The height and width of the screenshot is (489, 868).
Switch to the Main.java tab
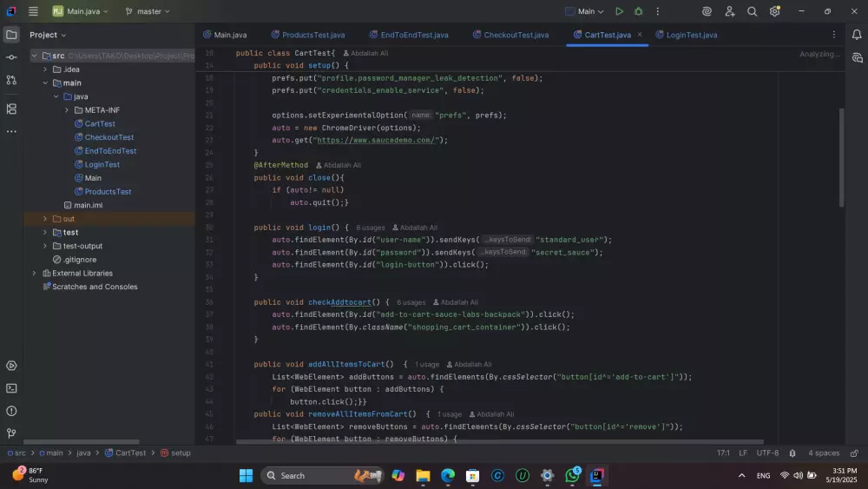(x=225, y=35)
